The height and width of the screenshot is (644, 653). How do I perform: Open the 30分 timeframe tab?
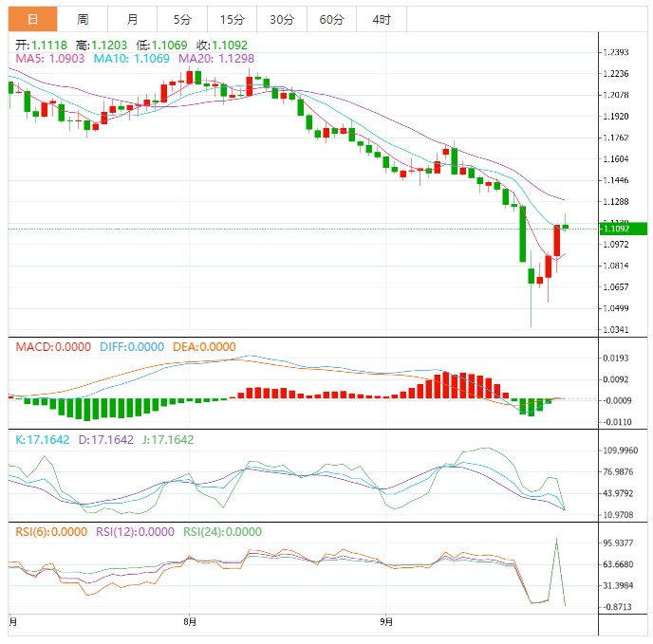tap(282, 19)
